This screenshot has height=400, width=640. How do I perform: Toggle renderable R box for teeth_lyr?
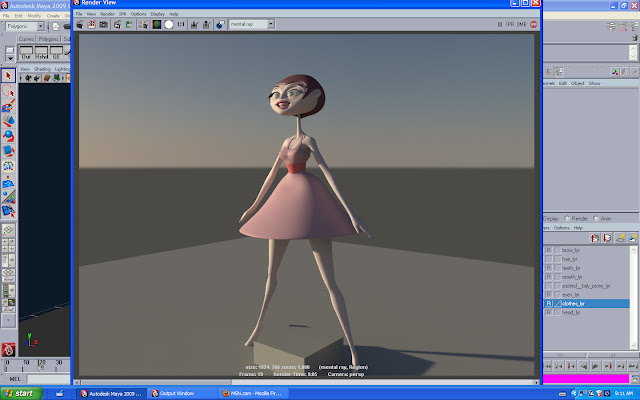pos(549,268)
